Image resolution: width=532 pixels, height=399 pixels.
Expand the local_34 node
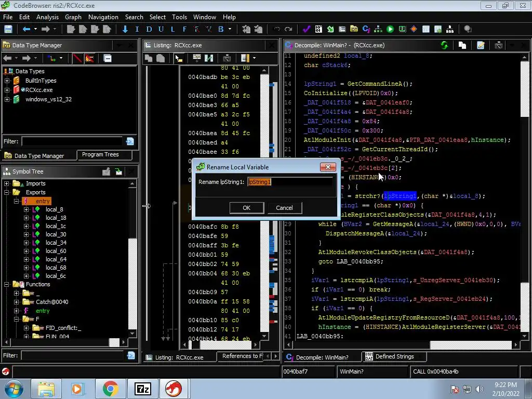coord(26,243)
